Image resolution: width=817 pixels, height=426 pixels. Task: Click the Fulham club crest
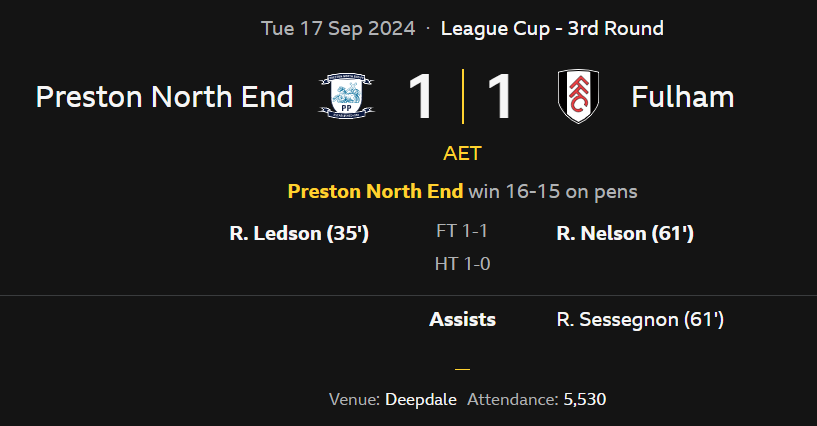click(578, 96)
